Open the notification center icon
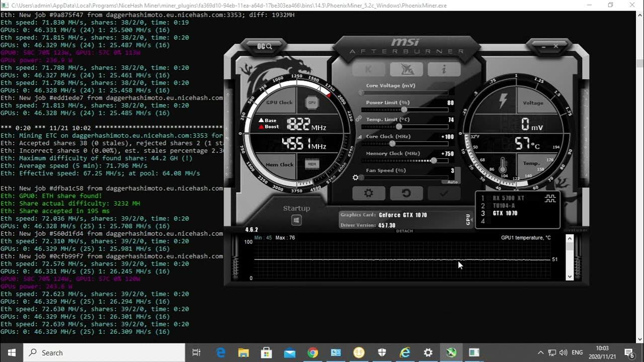The image size is (644, 362). coord(629,353)
